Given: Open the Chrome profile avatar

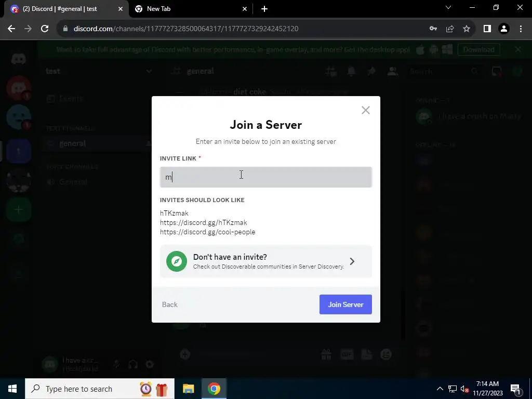Looking at the screenshot, I should 504,29.
